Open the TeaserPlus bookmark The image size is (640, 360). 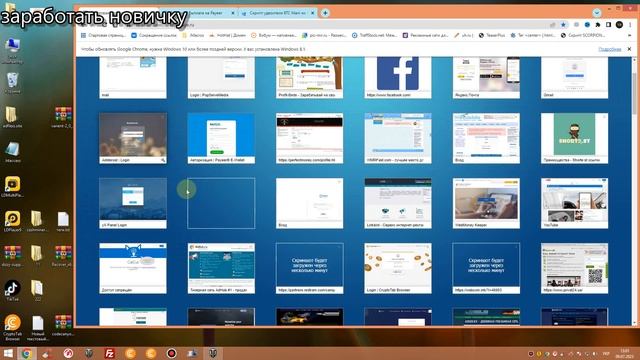coord(492,36)
